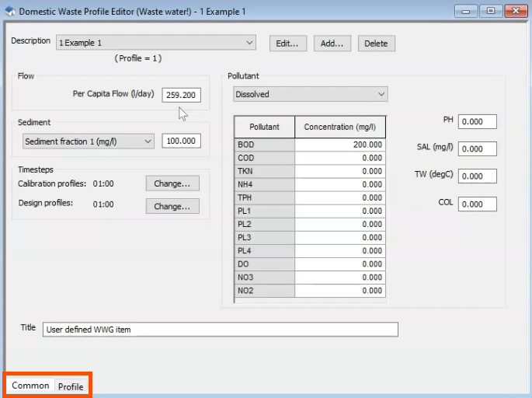The width and height of the screenshot is (532, 398).
Task: Click the Edit... button
Action: click(x=288, y=44)
